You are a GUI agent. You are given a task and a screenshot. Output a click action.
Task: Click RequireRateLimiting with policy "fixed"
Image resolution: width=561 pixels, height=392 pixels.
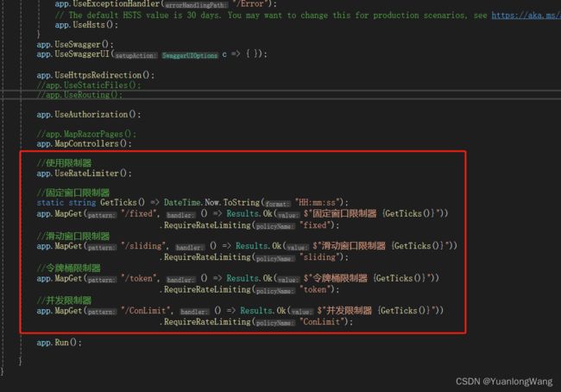[249, 225]
